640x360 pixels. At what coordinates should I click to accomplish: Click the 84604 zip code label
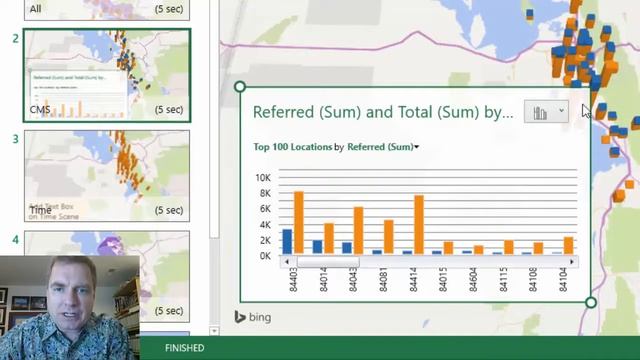473,280
